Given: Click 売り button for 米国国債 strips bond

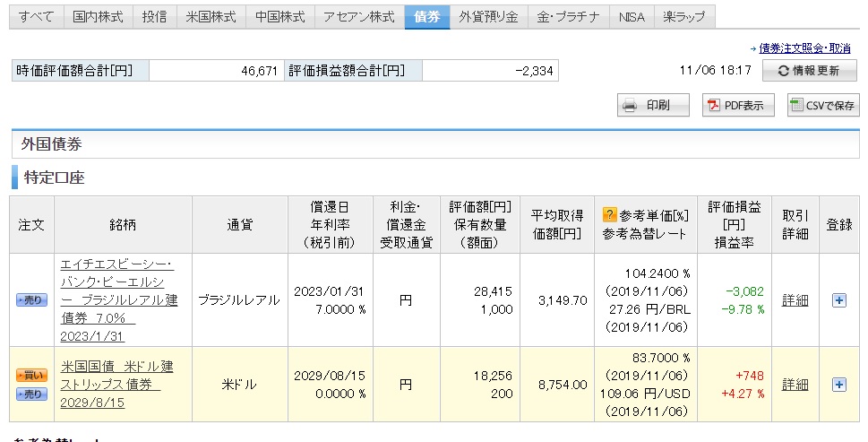Looking at the screenshot, I should pyautogui.click(x=31, y=394).
